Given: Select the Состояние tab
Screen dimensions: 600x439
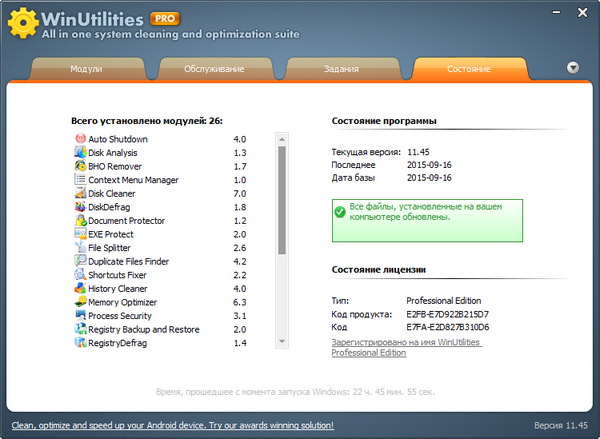Looking at the screenshot, I should [468, 69].
